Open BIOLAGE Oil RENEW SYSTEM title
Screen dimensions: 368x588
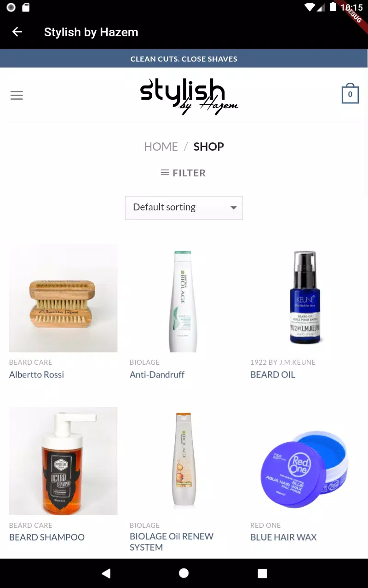tap(172, 542)
